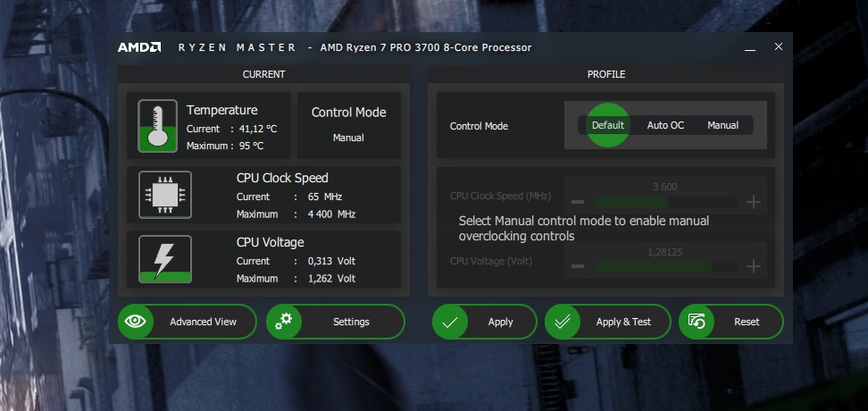Screen dimensions: 868x411
Task: Click Apply & Test button
Action: pos(608,322)
